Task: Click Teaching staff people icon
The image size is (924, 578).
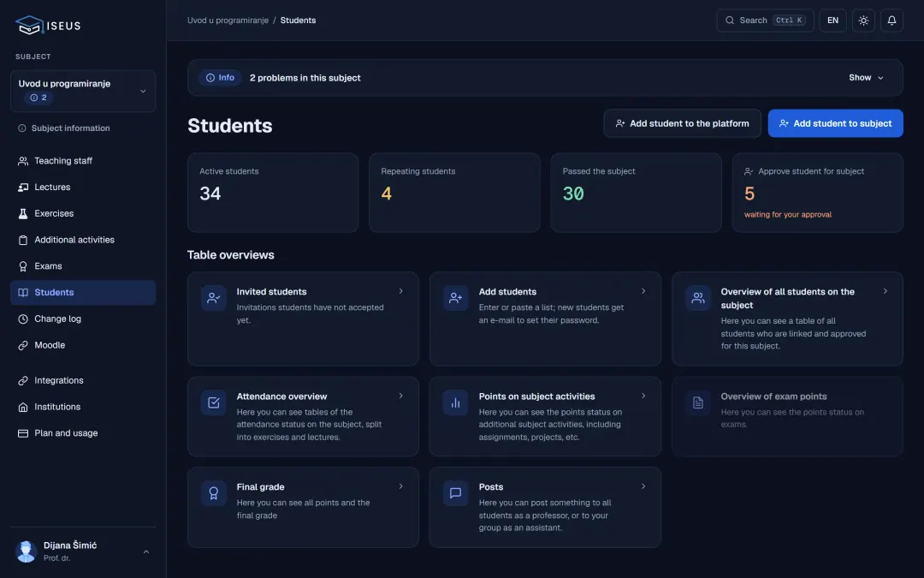Action: tap(23, 160)
